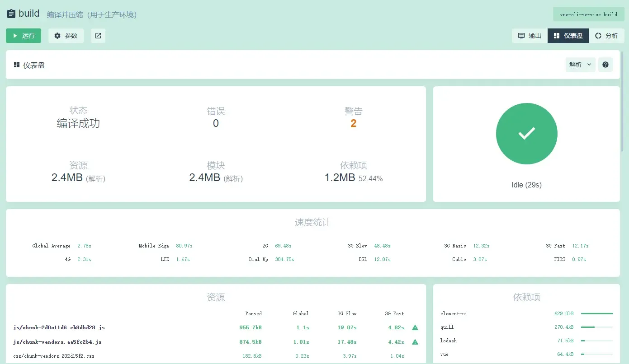Switch to the 输出 output tab
The width and height of the screenshot is (629, 364).
tap(529, 36)
